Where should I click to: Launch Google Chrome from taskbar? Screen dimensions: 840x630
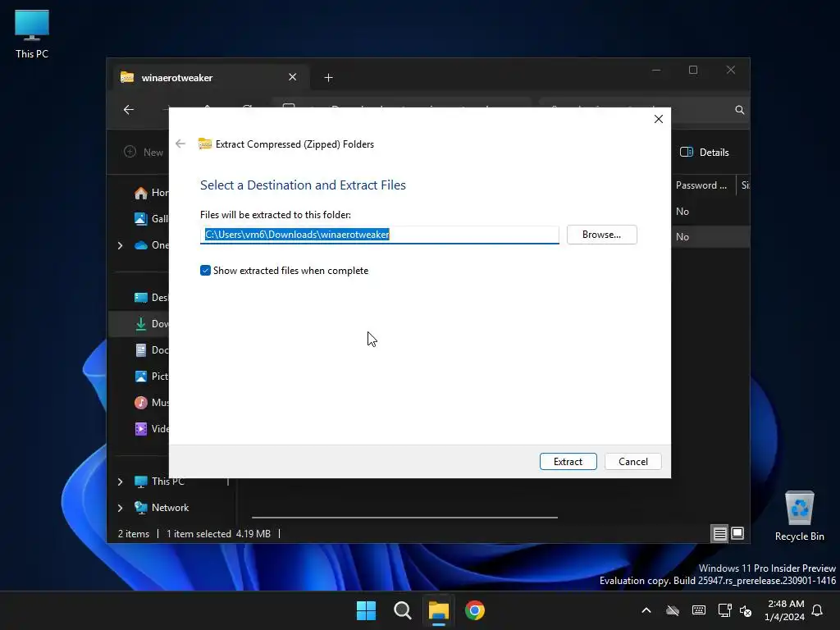(x=475, y=610)
